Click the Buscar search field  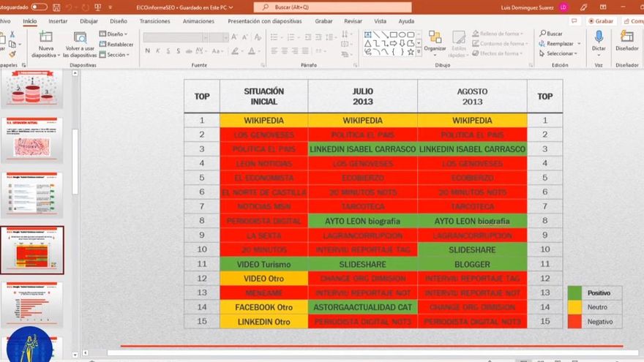(332, 7)
